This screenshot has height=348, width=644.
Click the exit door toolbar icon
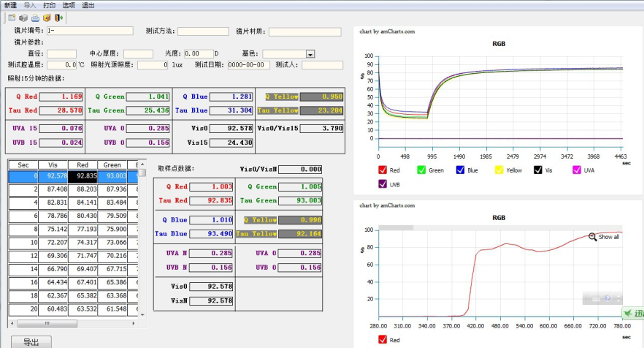(58, 18)
